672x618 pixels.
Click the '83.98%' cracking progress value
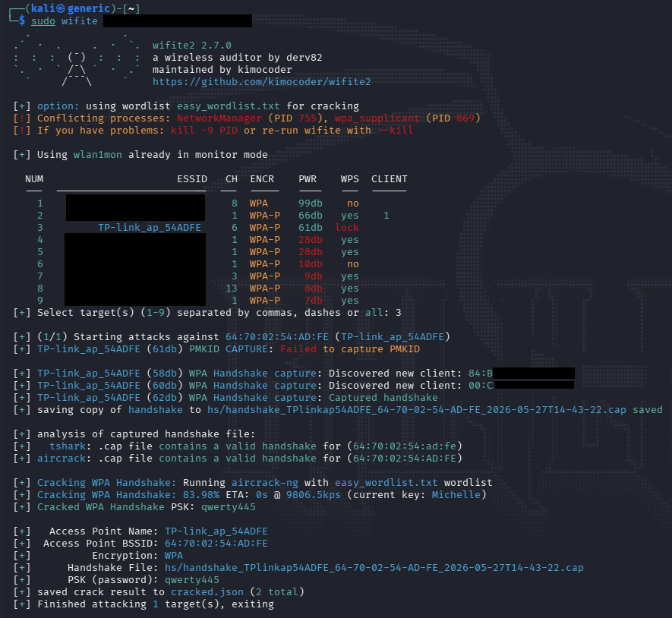coord(201,494)
